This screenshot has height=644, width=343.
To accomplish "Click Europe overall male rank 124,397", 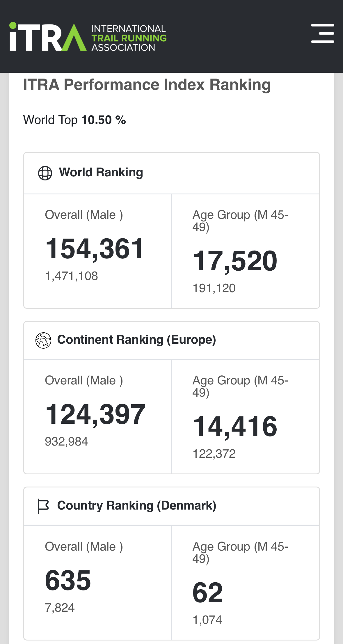I will (95, 414).
